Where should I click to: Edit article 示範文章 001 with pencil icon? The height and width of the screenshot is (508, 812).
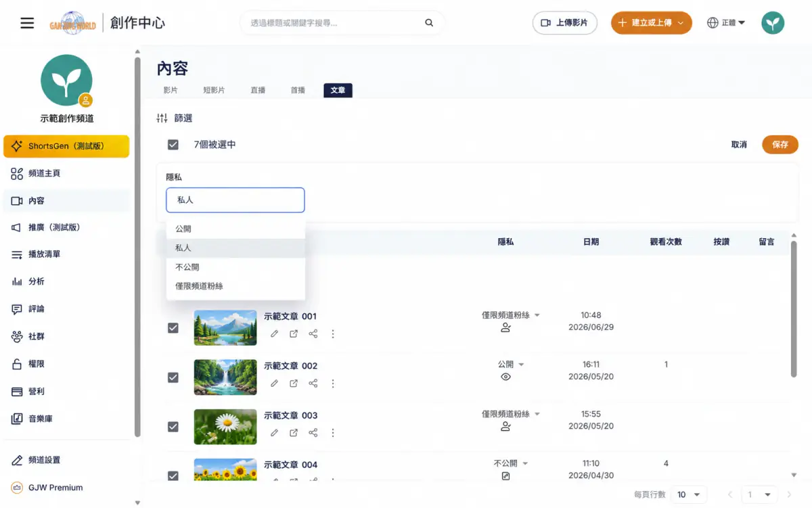(x=274, y=334)
